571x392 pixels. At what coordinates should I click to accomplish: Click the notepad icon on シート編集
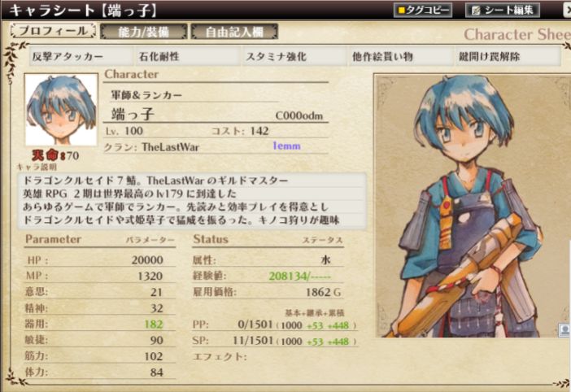(476, 11)
